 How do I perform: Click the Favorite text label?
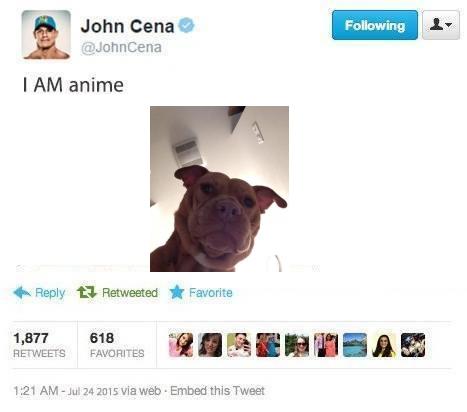pyautogui.click(x=211, y=293)
